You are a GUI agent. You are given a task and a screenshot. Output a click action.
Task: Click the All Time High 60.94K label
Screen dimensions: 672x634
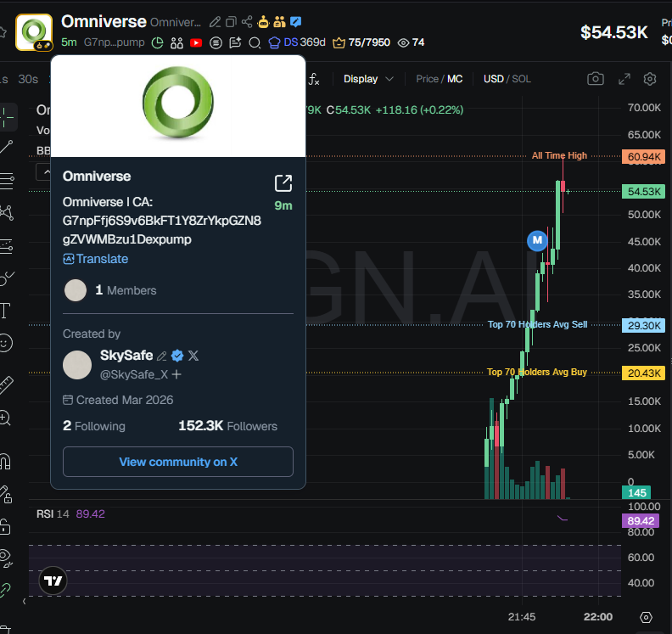click(559, 155)
